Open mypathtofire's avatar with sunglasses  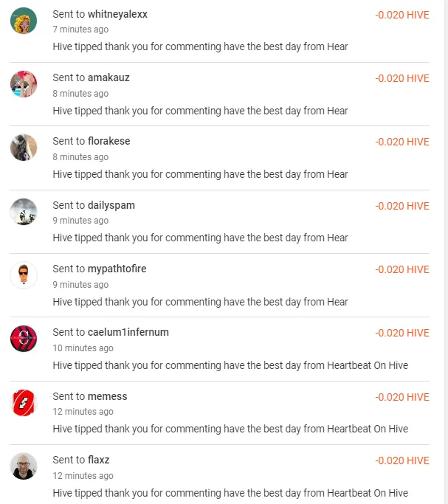click(24, 275)
